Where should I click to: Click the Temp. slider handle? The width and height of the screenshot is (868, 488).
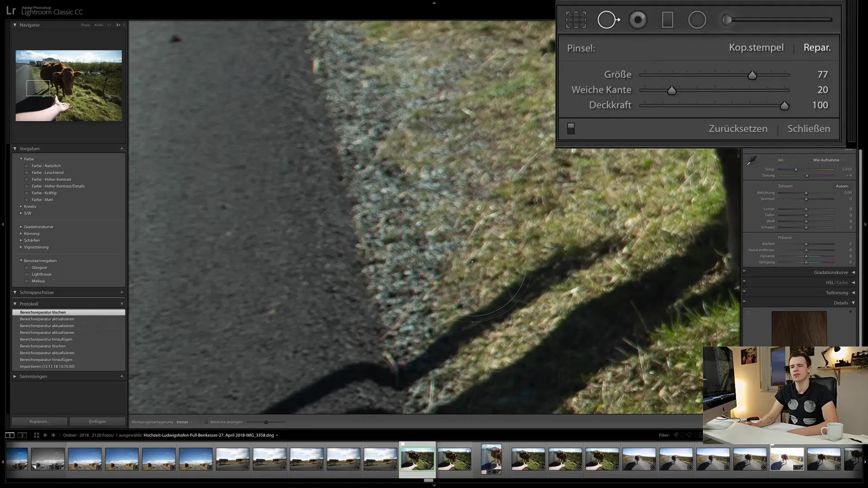pos(796,170)
